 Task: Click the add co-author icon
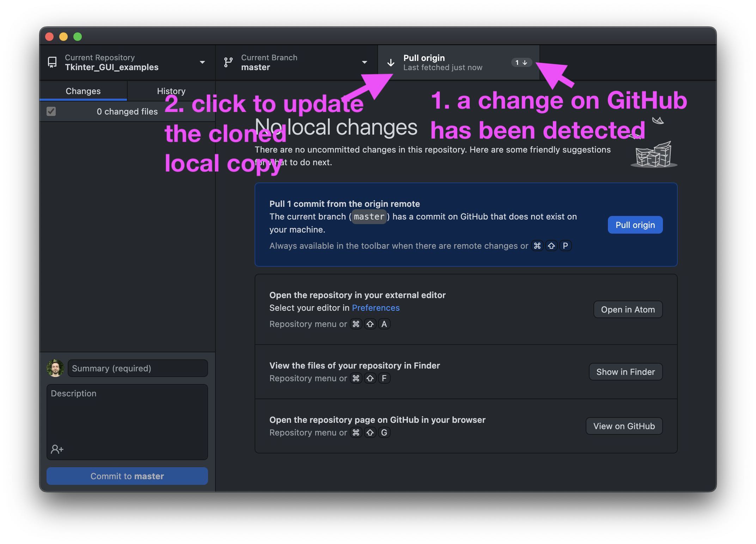[x=56, y=449]
